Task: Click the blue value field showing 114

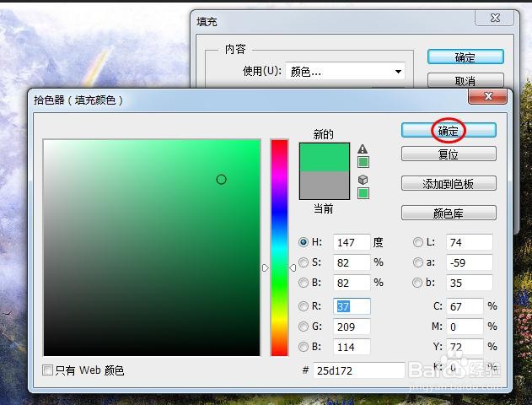Action: click(352, 347)
